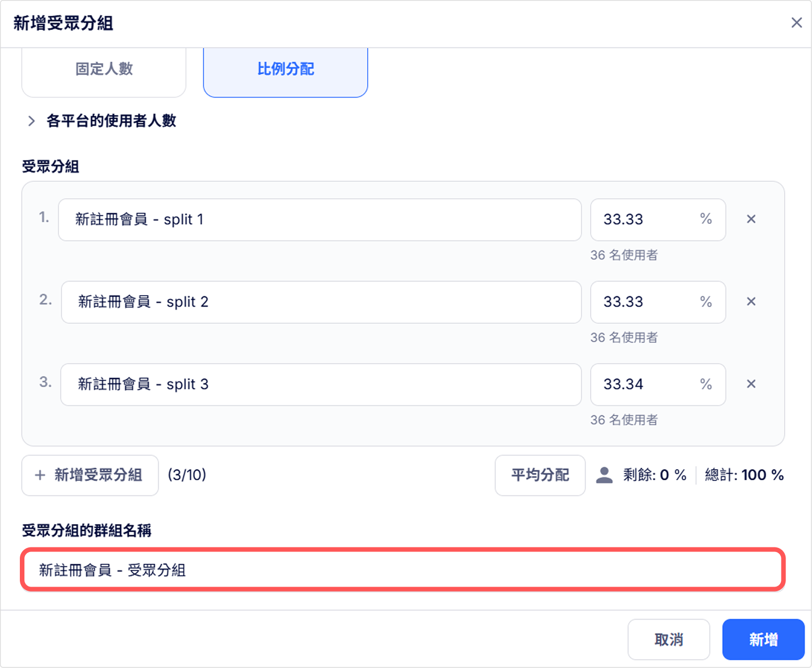Edit the split 2 name field
The width and height of the screenshot is (812, 668).
click(x=321, y=302)
